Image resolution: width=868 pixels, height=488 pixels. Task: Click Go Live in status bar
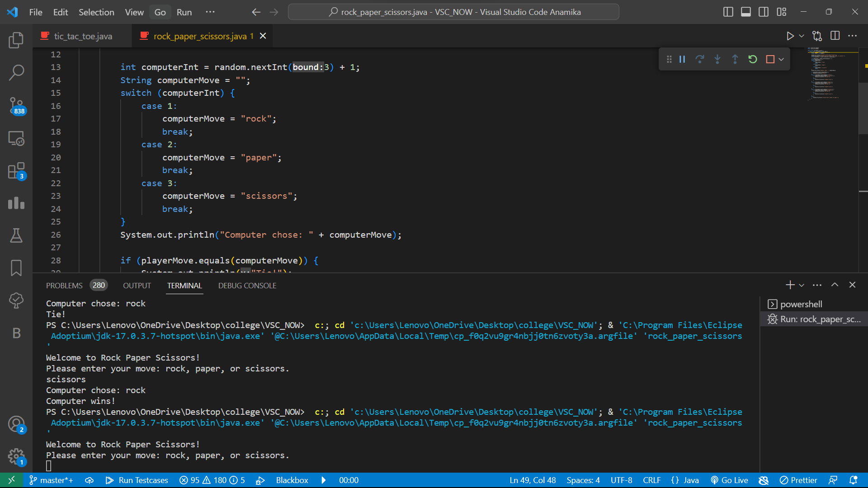click(x=729, y=480)
